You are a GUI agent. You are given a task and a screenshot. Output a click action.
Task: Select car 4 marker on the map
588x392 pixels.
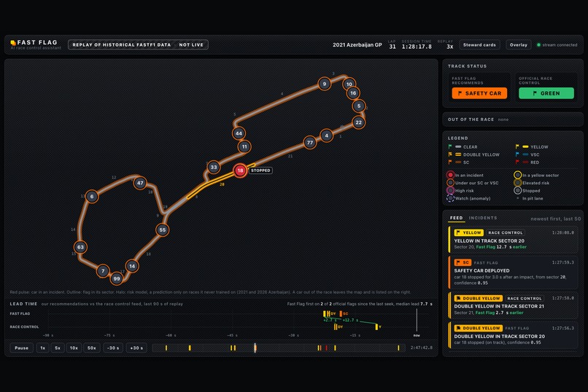[x=327, y=136]
